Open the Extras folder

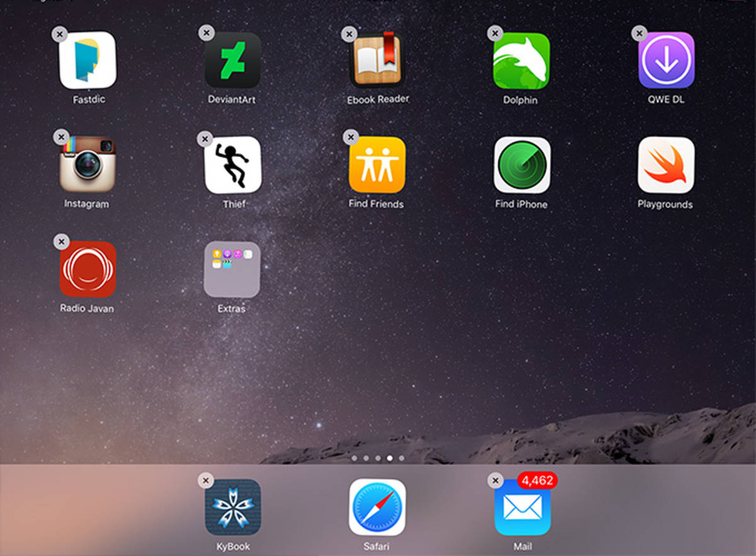coord(232,270)
